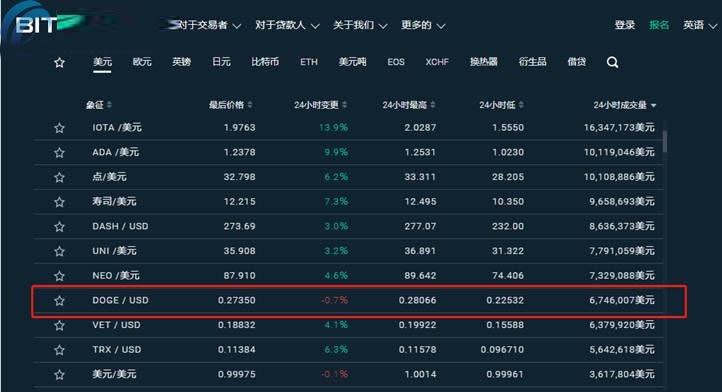Open the 英语 language dropdown
This screenshot has height=392, width=722.
[700, 25]
